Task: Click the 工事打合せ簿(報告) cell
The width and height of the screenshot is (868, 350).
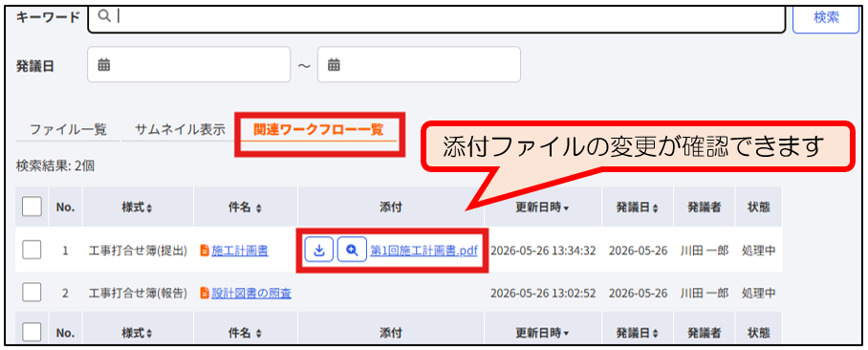Action: pyautogui.click(x=138, y=293)
